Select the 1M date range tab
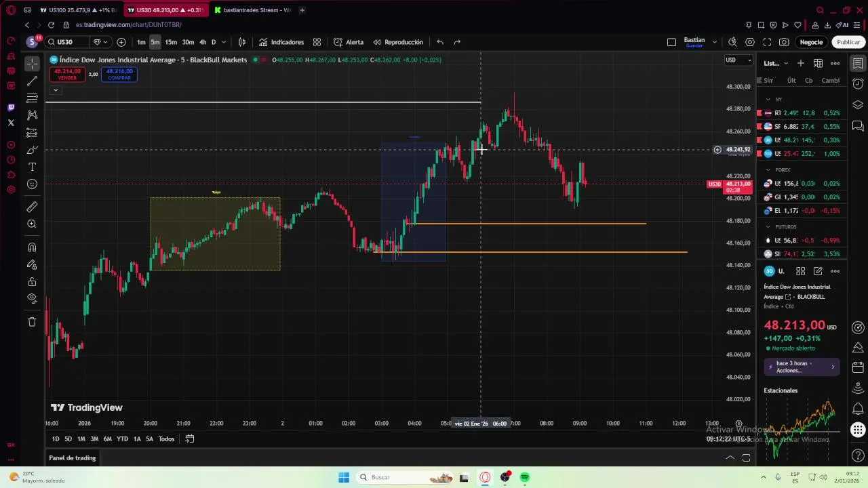 81,439
